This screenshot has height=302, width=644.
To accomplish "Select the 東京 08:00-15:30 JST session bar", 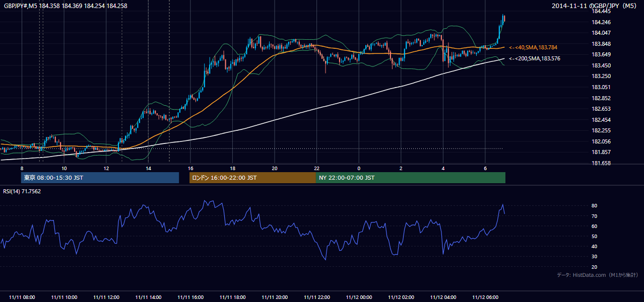I will pyautogui.click(x=100, y=178).
